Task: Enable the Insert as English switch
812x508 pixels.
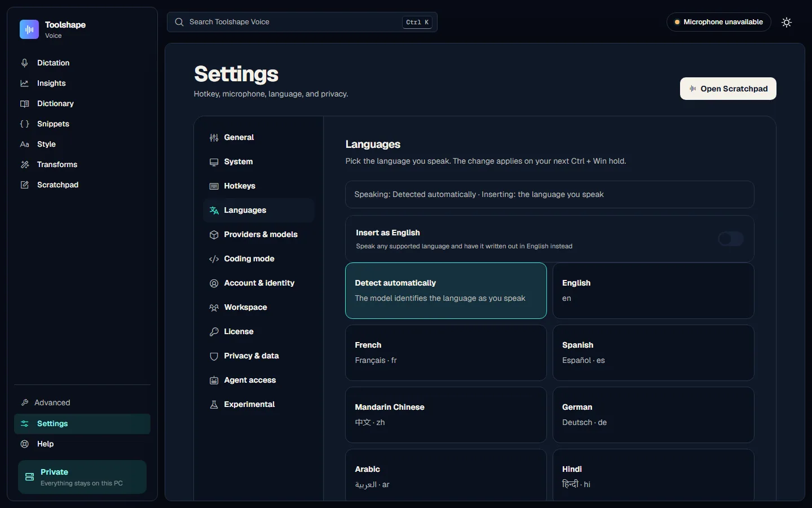Action: pyautogui.click(x=730, y=239)
